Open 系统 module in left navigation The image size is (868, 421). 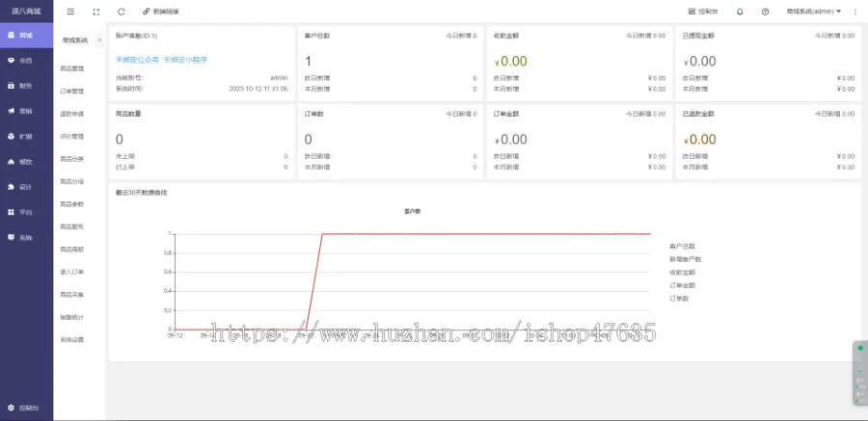tap(27, 237)
